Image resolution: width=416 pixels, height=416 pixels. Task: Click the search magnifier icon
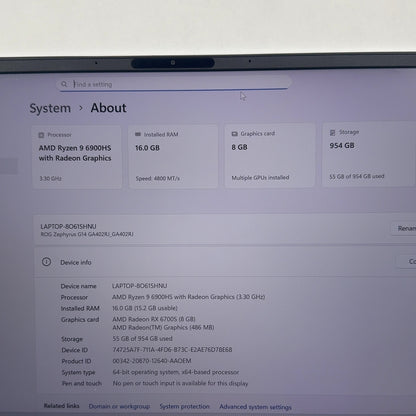[x=64, y=84]
